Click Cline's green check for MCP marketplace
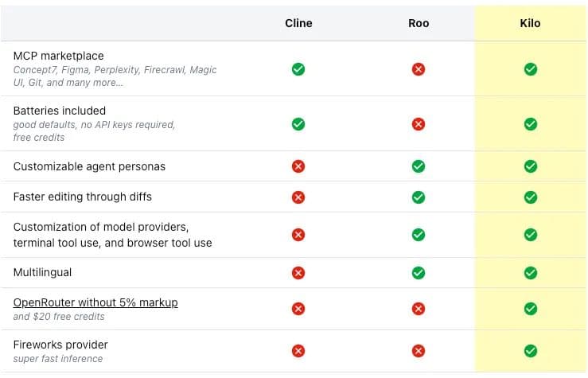This screenshot has height=378, width=588. tap(298, 69)
